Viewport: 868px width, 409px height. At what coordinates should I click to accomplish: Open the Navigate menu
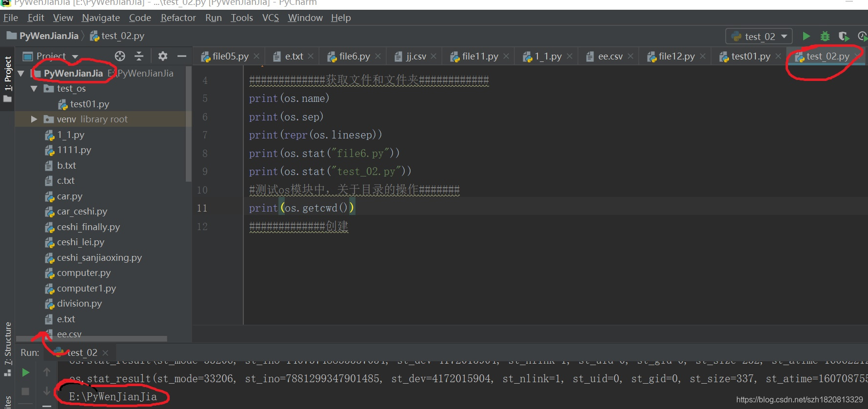[x=101, y=18]
